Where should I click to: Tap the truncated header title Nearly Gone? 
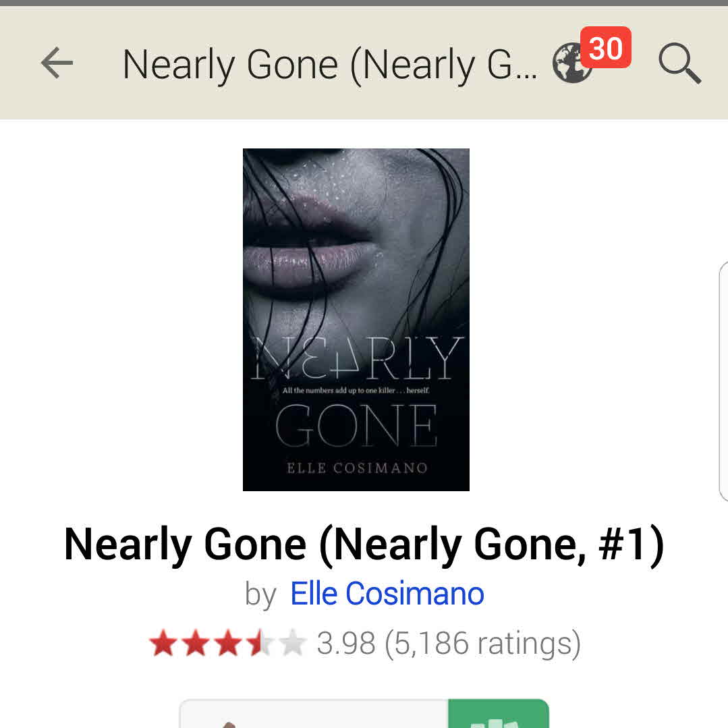(x=330, y=65)
